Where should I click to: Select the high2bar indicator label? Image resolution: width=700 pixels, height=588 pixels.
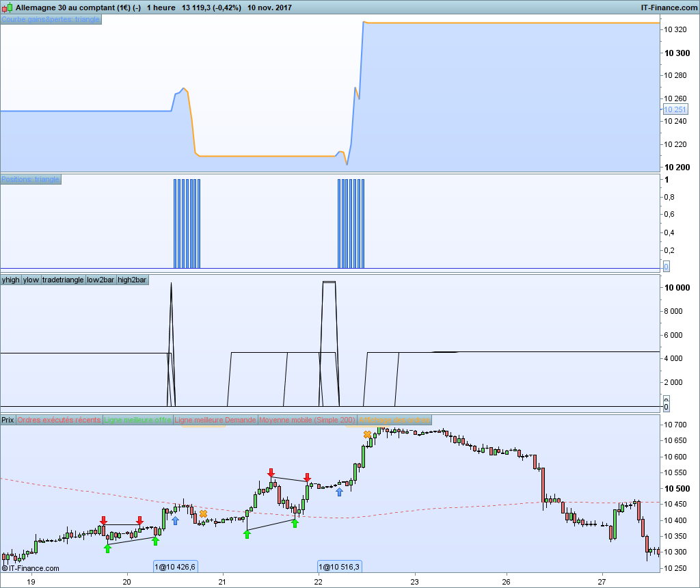pyautogui.click(x=132, y=280)
